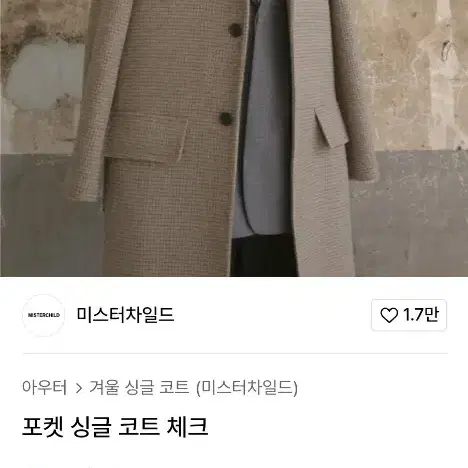
Task: Tap the heart icon to like the product
Action: 389,315
